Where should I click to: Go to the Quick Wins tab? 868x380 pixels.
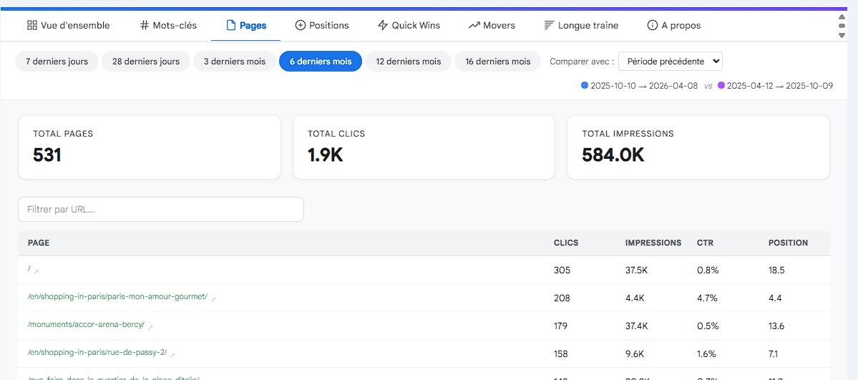(409, 25)
